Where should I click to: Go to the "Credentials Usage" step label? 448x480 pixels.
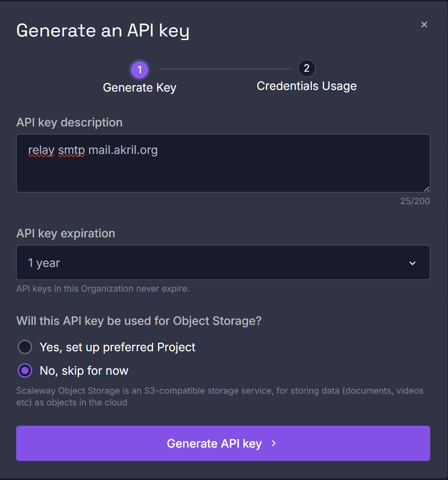tap(307, 86)
